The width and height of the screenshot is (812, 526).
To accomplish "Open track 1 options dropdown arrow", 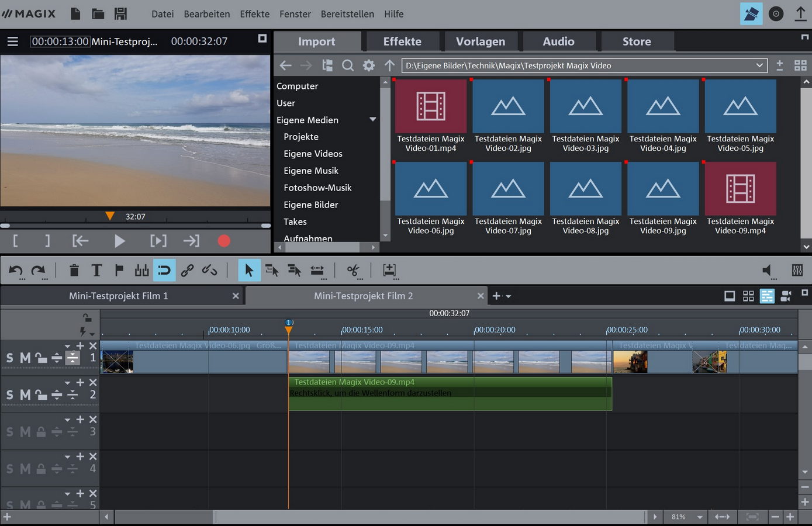I will pyautogui.click(x=67, y=346).
